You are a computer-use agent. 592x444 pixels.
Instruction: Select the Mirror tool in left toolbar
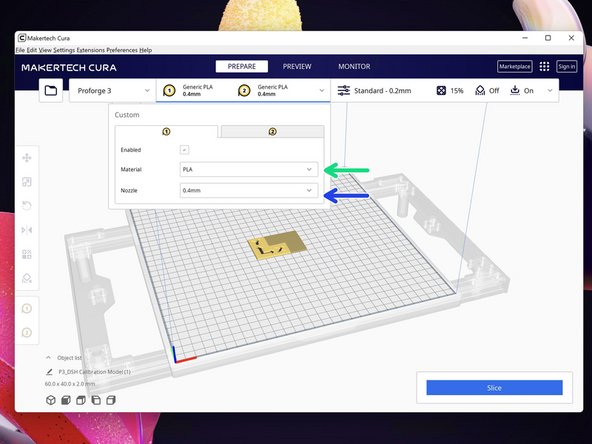27,230
